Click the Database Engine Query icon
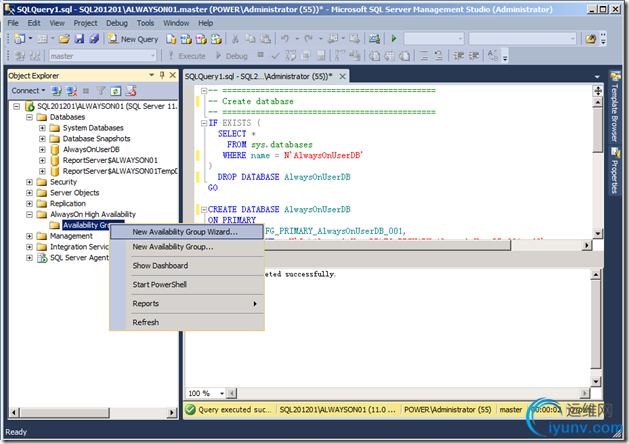 [x=171, y=39]
